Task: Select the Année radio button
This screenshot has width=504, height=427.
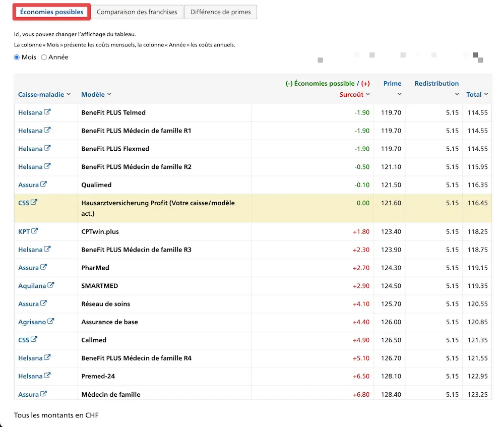Action: (x=44, y=57)
